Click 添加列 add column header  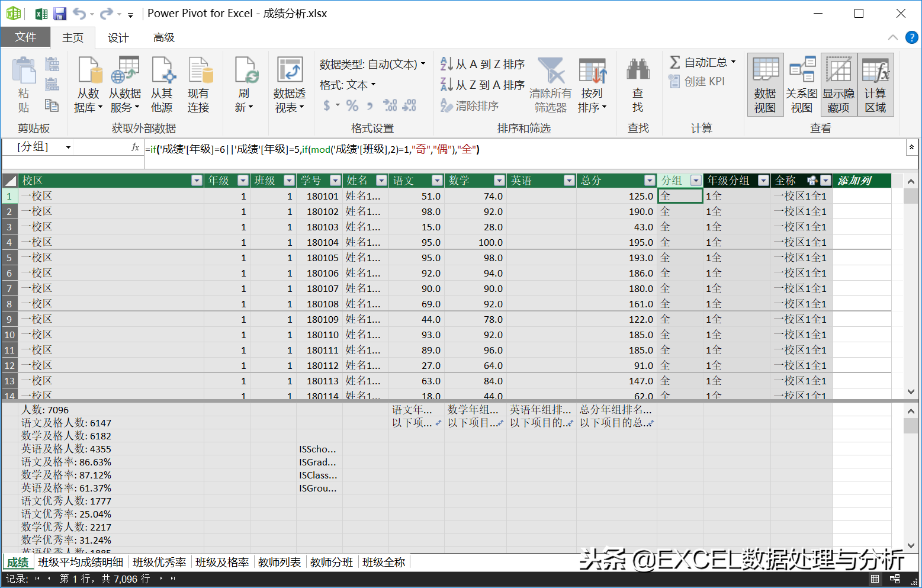[x=862, y=181]
